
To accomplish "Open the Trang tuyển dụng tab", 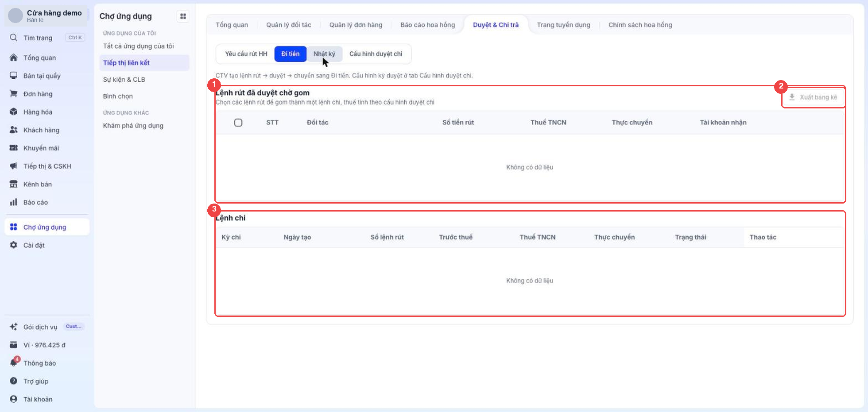I will [x=563, y=25].
